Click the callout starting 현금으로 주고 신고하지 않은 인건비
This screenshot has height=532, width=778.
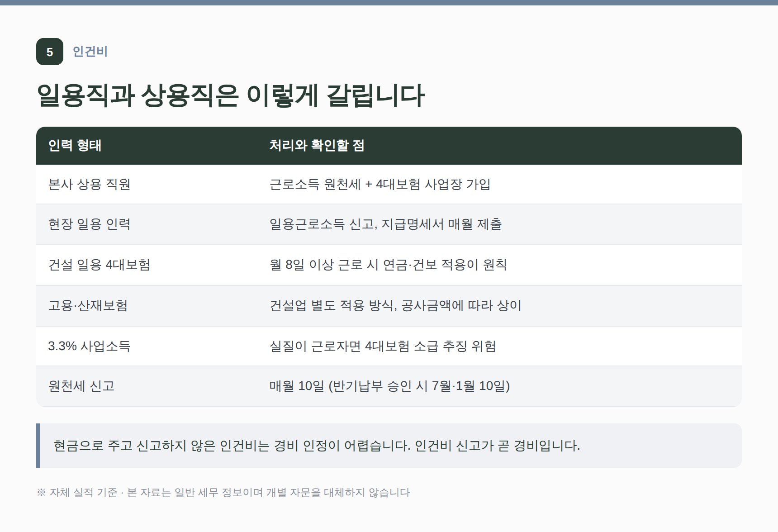click(x=389, y=446)
